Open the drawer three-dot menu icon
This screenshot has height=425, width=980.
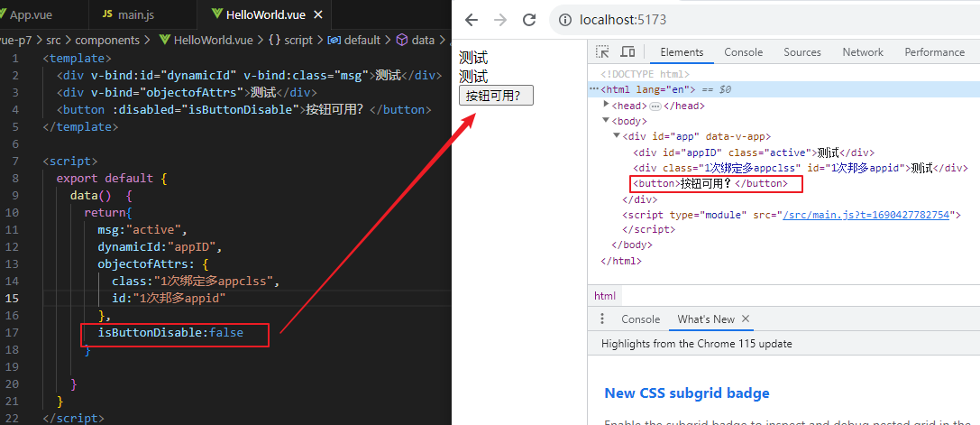[x=602, y=319]
